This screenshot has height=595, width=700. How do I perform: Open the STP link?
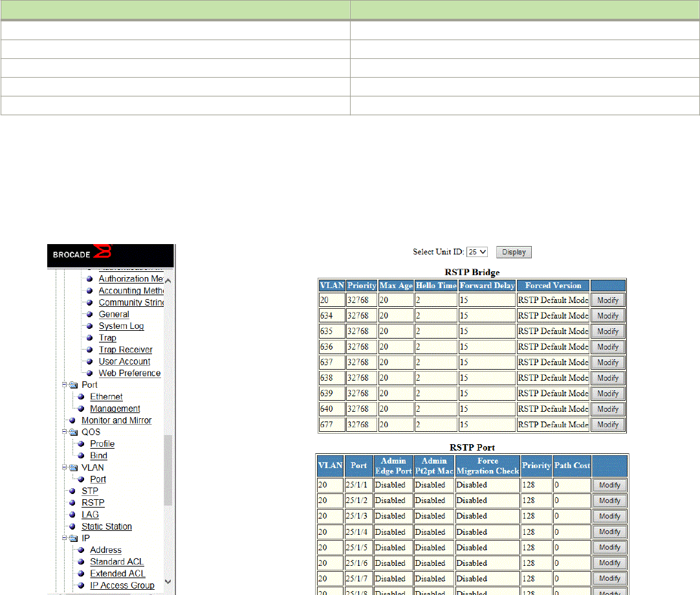pyautogui.click(x=90, y=491)
